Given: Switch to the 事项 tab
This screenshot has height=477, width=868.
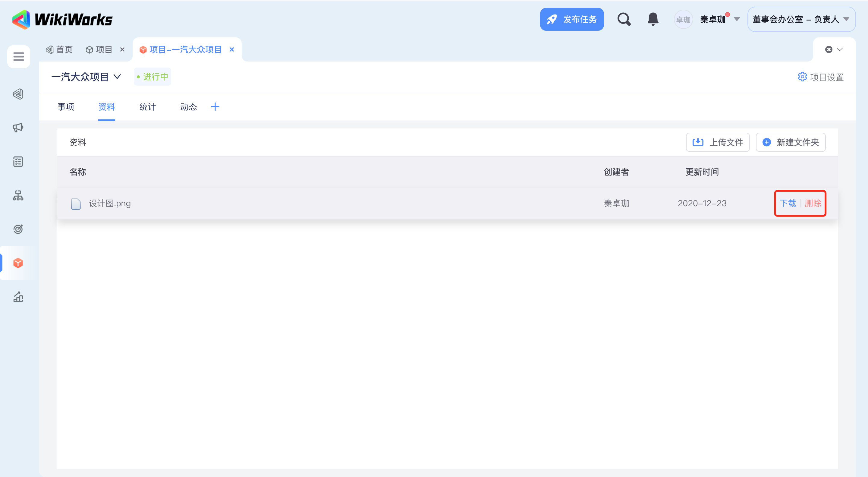Looking at the screenshot, I should [66, 107].
